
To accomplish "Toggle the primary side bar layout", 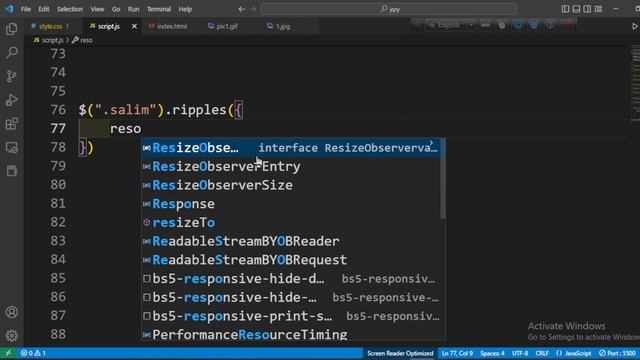I will 565,9.
